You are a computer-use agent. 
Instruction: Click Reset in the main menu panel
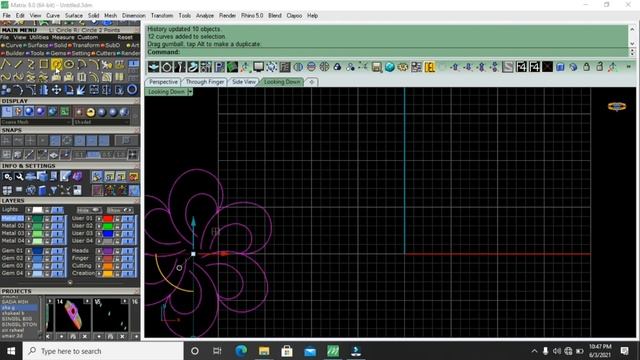pos(125,37)
